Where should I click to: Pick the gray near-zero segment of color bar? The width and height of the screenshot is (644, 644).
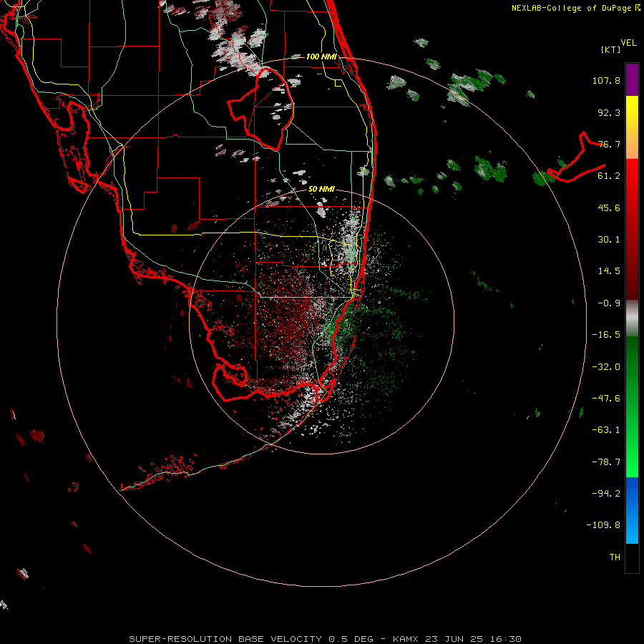coord(632,318)
